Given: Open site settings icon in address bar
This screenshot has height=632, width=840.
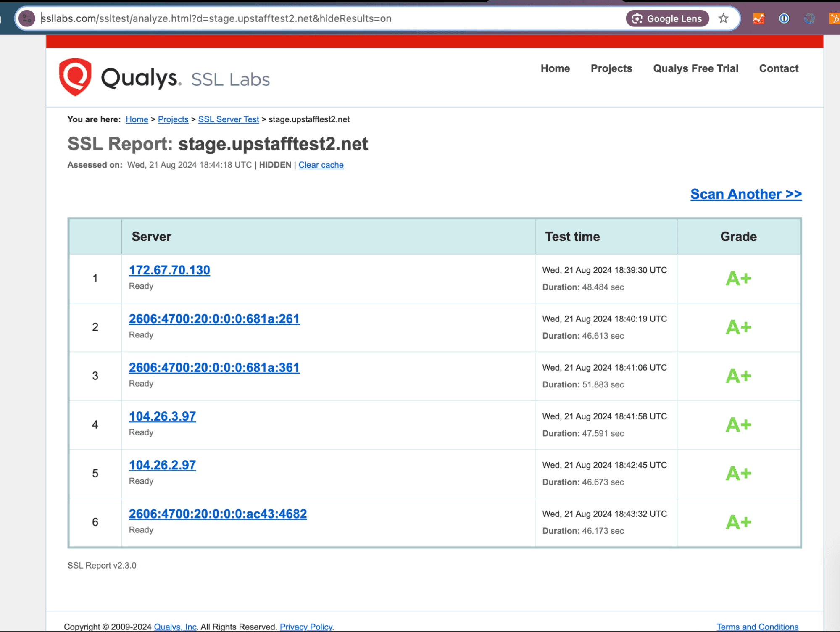Looking at the screenshot, I should (27, 18).
